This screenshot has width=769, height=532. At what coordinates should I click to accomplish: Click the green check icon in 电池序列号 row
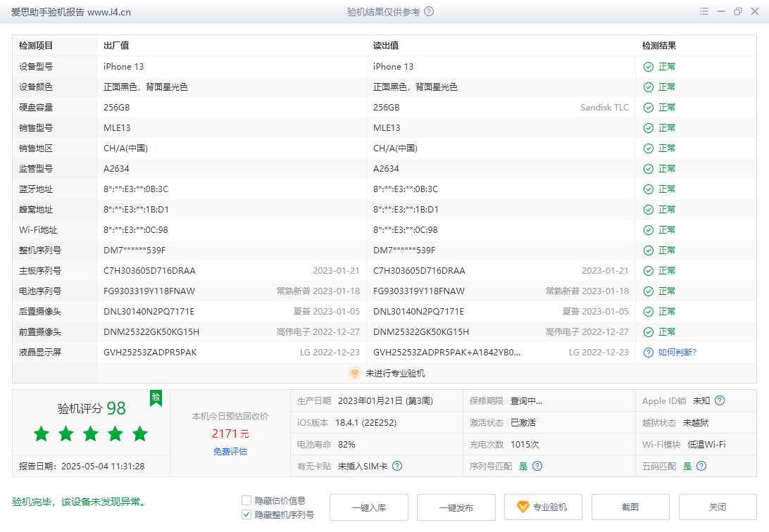point(649,291)
